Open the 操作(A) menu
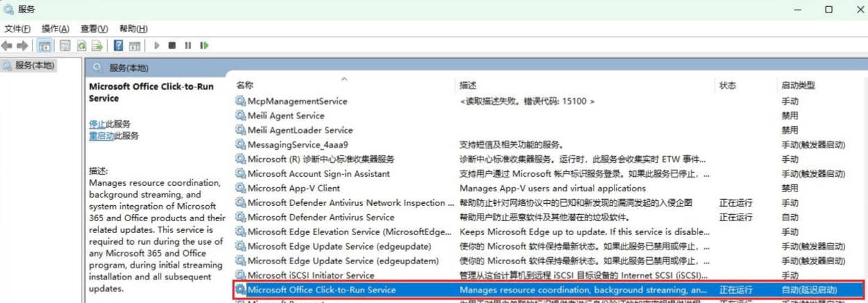The image size is (868, 303). (55, 28)
